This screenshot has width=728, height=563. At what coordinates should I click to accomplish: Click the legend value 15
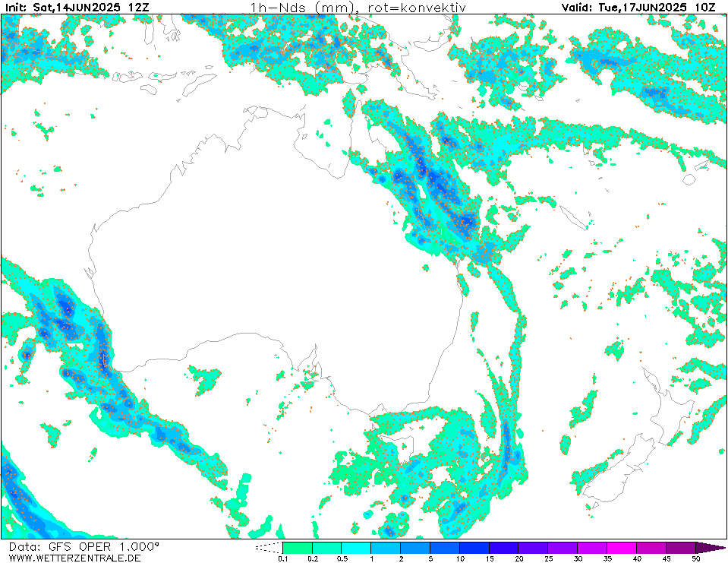pos(490,558)
